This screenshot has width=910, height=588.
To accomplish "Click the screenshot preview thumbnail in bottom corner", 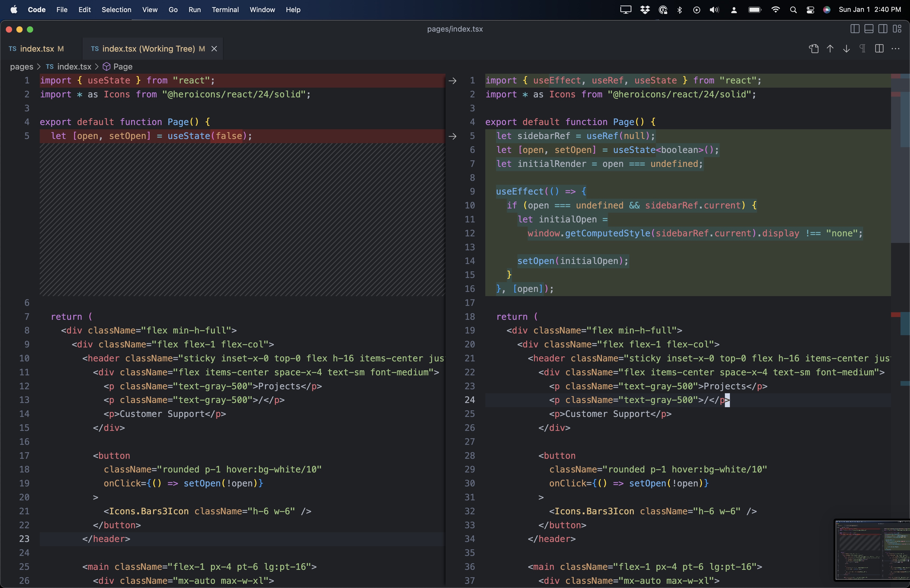I will tap(872, 550).
